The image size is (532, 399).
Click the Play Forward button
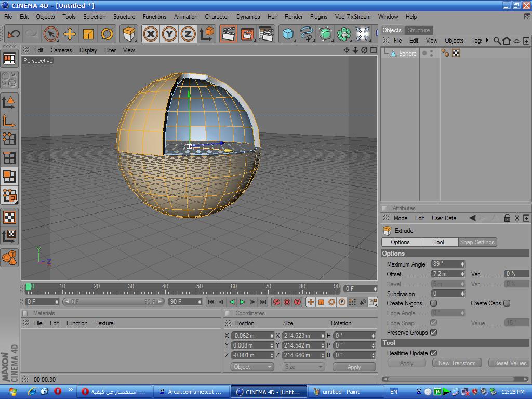tap(242, 302)
